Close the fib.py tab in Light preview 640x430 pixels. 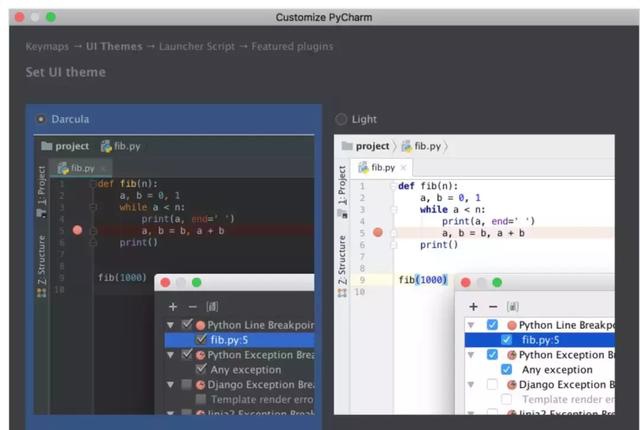tap(403, 168)
